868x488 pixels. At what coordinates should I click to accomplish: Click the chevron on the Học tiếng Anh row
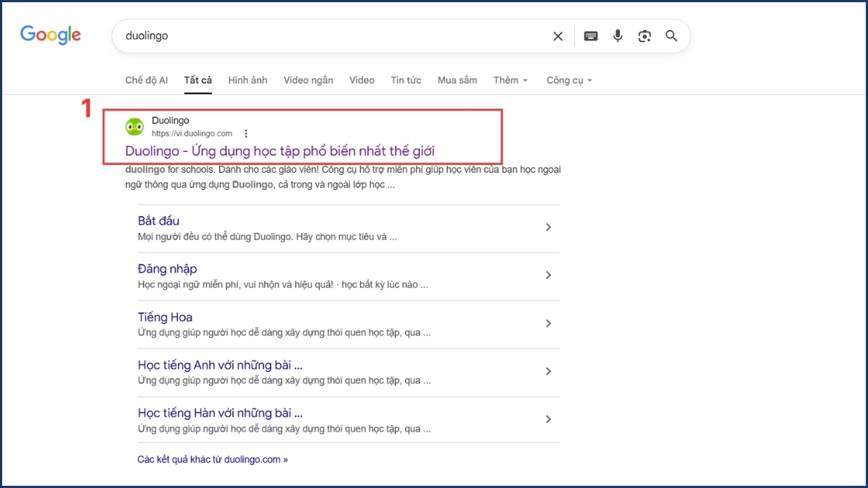point(548,371)
